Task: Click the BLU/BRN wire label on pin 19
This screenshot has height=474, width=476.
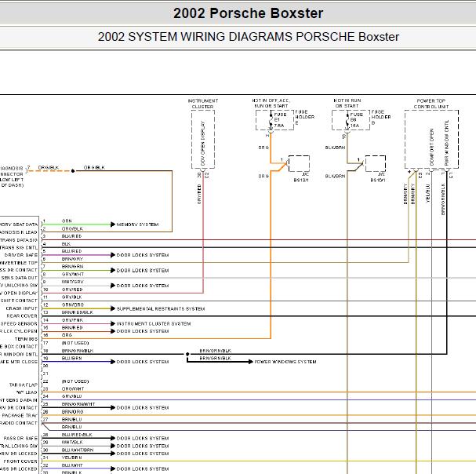Action: pos(71,359)
